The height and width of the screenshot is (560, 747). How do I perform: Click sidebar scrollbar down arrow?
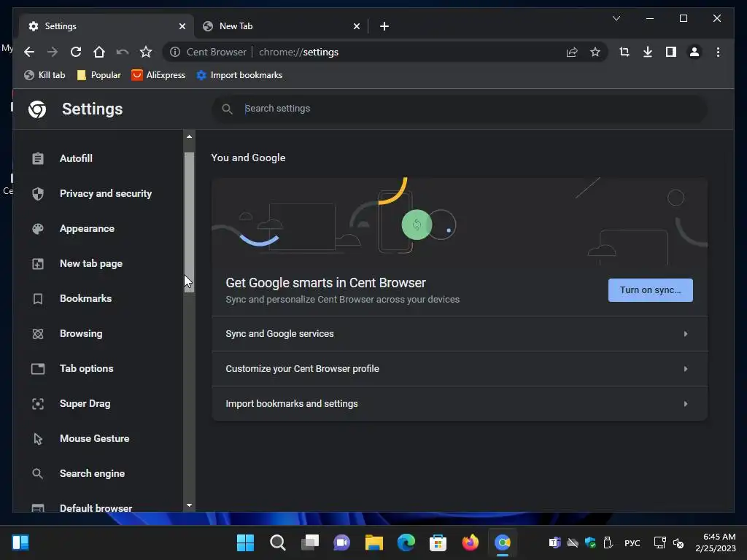point(189,505)
